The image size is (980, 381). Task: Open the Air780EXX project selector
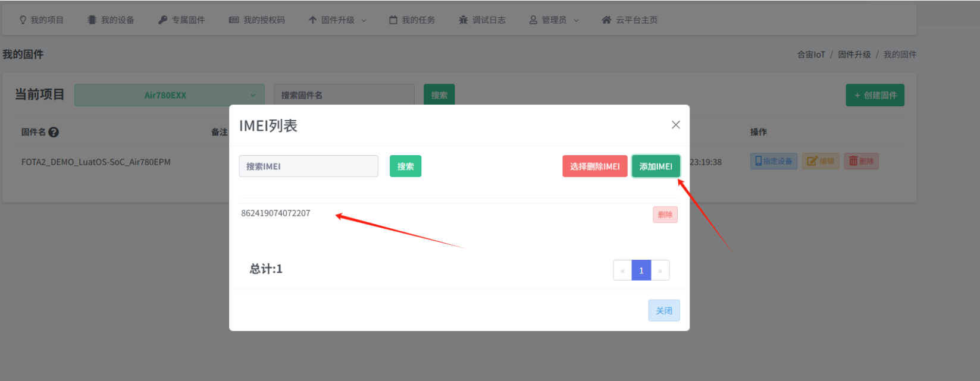169,95
